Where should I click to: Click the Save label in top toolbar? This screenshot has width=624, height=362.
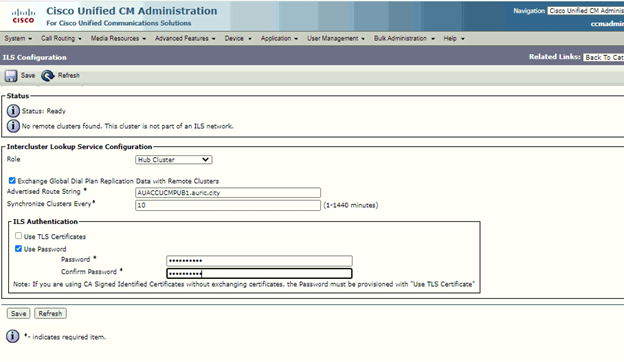(x=28, y=75)
